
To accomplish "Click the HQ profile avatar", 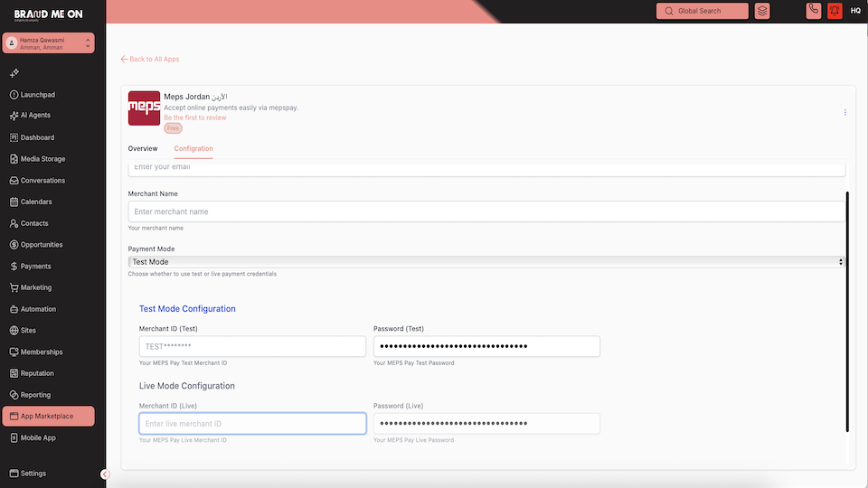I will [x=855, y=11].
